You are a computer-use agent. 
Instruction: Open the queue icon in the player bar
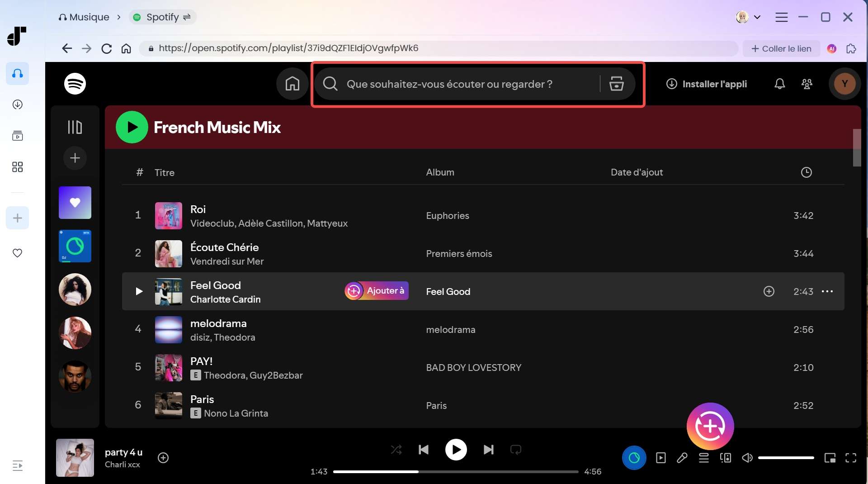point(703,458)
